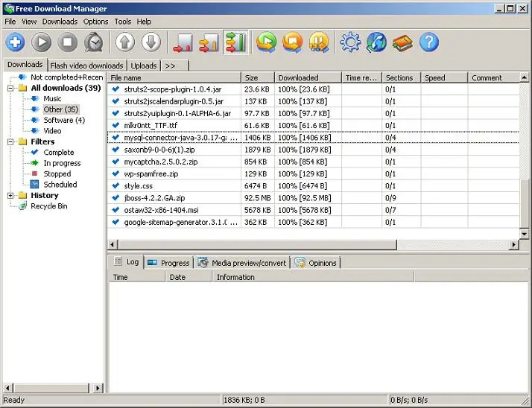532x408 pixels.
Task: Click the download list horizontal scrollbar thumb
Action: 258,244
